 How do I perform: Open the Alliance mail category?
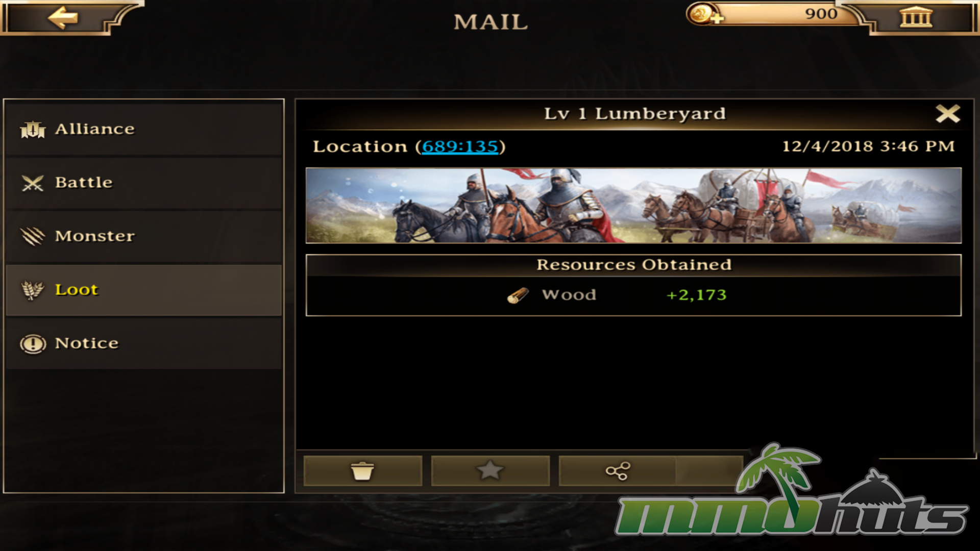tap(144, 129)
